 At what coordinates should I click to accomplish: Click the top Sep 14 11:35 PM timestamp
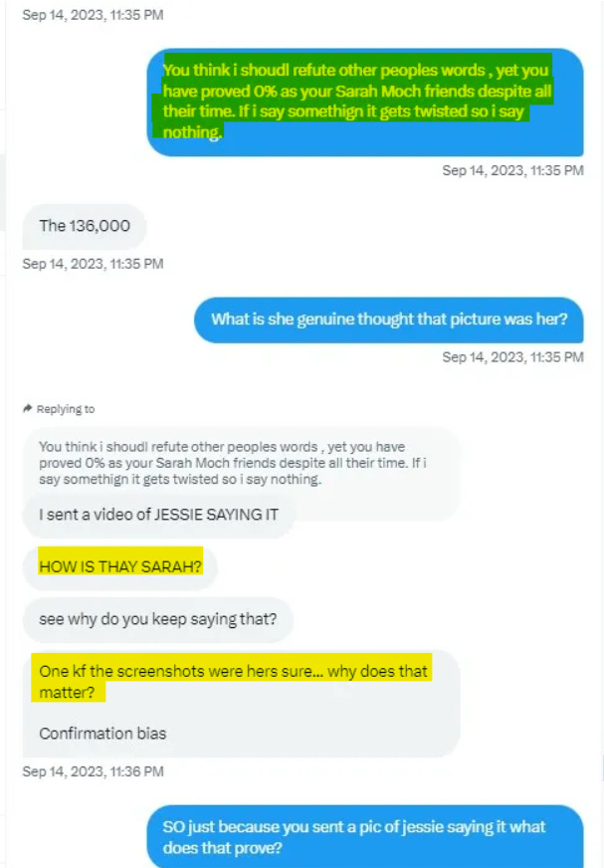[93, 15]
